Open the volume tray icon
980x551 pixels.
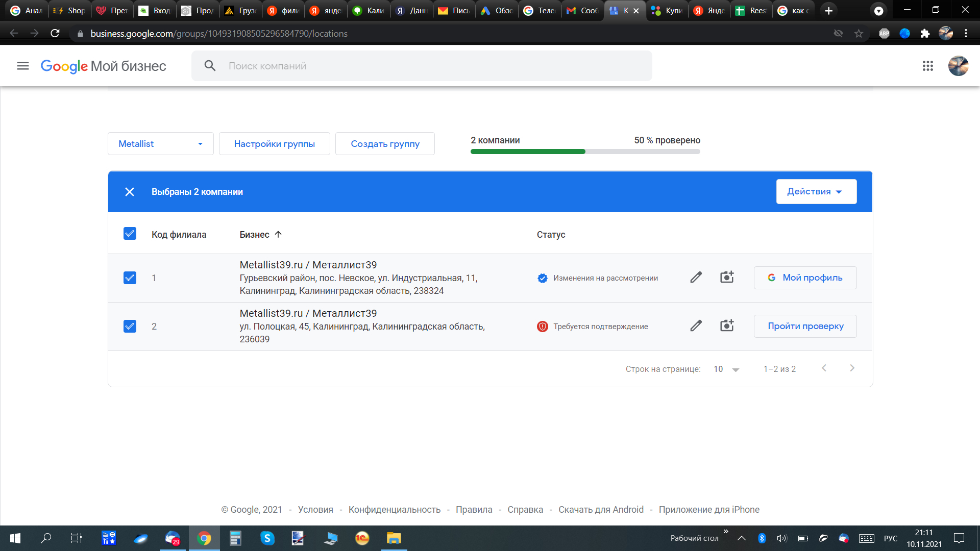tap(782, 538)
